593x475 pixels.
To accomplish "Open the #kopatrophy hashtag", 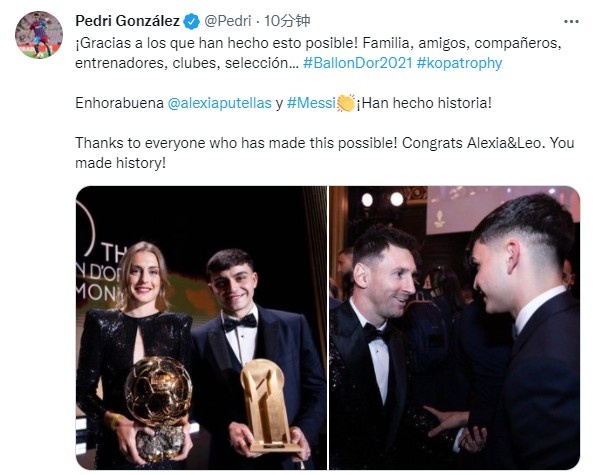I will pos(459,63).
